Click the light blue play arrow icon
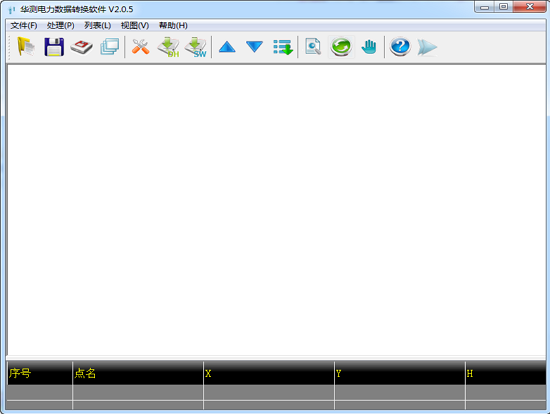The width and height of the screenshot is (550, 414). click(427, 47)
